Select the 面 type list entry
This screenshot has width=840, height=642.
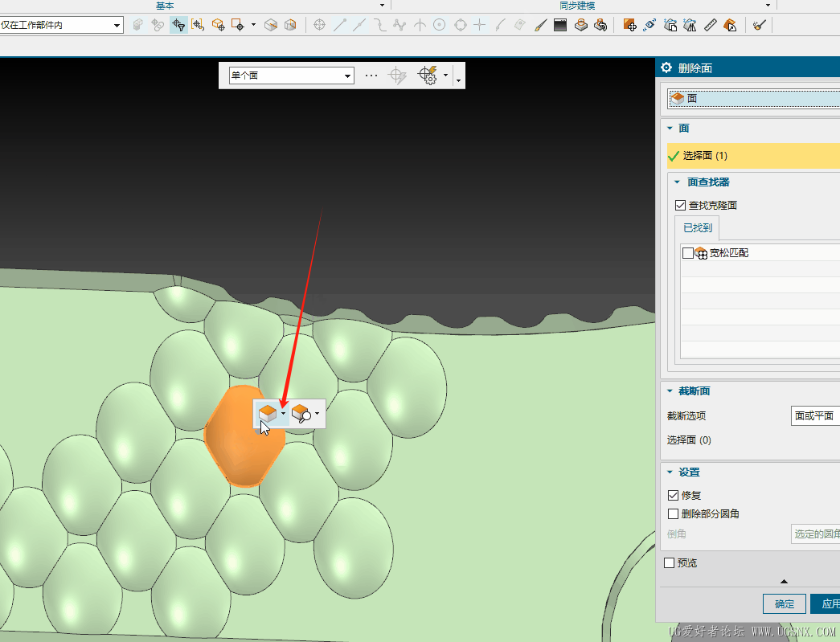753,99
